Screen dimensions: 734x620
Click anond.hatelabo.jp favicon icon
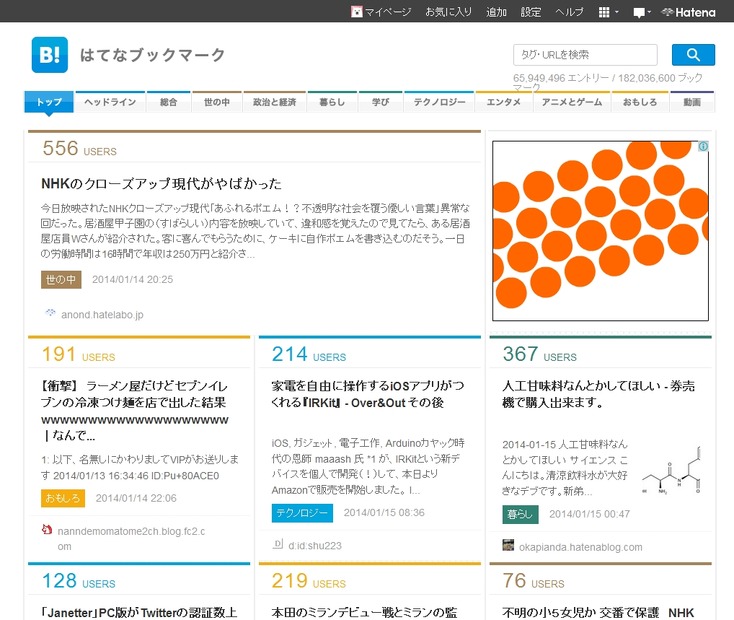50,313
